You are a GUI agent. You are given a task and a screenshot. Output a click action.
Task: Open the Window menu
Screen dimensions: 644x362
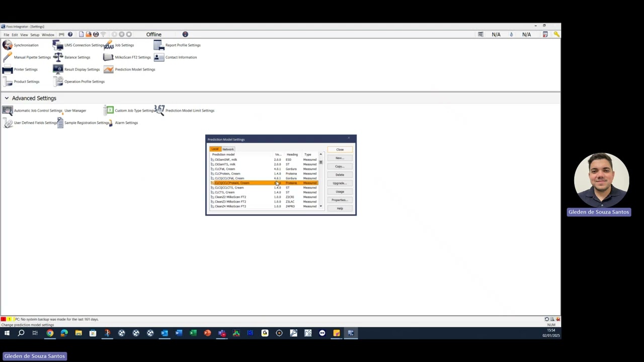point(48,35)
